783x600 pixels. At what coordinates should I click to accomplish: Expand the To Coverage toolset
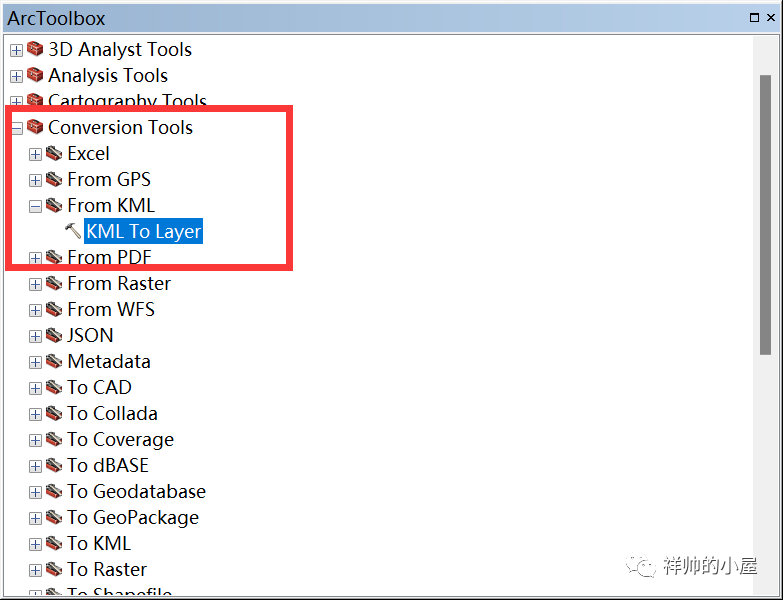[35, 440]
